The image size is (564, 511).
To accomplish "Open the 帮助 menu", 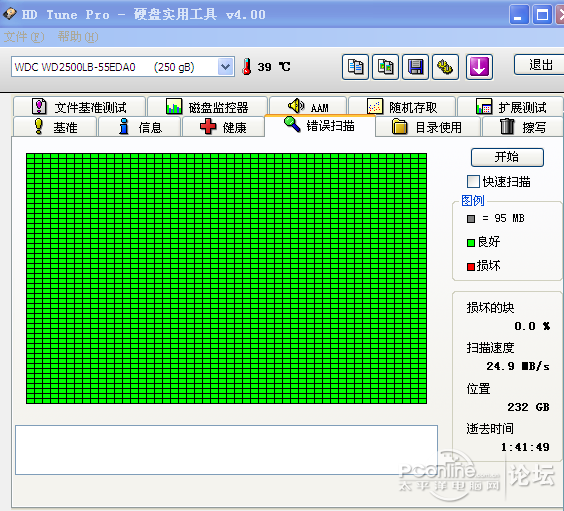I will 78,37.
